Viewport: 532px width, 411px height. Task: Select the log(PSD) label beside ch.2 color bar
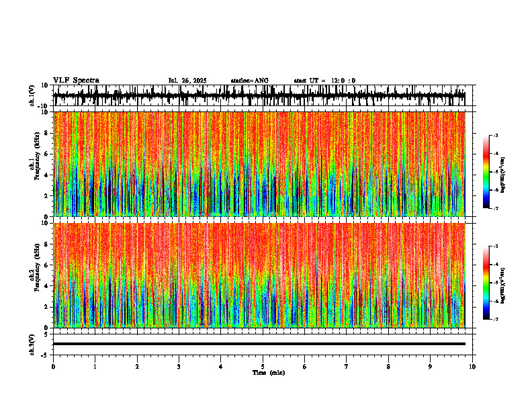[x=502, y=286]
